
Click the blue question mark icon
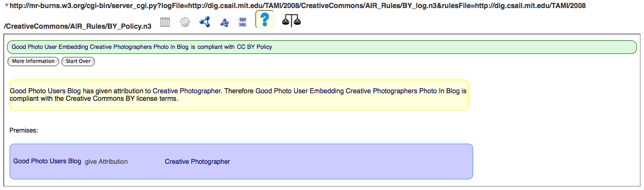coord(265,19)
